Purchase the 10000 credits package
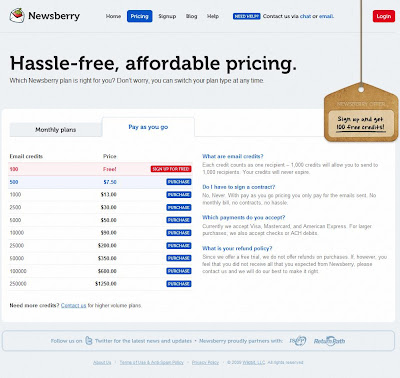 click(179, 233)
